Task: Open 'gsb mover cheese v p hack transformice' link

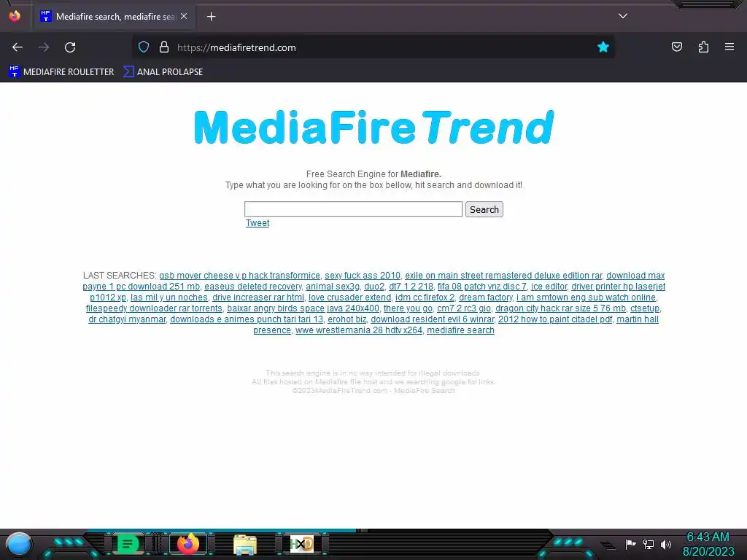Action: (239, 275)
